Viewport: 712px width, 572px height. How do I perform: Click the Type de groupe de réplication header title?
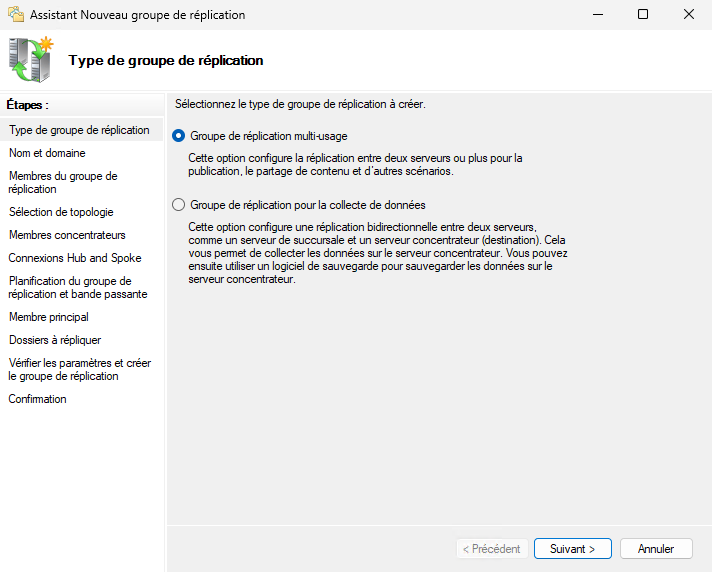166,60
